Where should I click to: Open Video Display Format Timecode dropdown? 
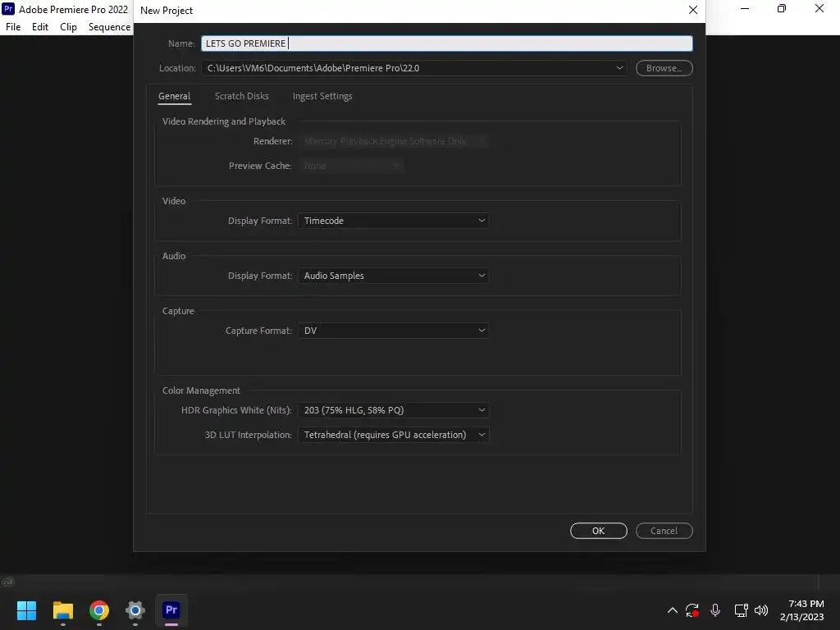[393, 221]
